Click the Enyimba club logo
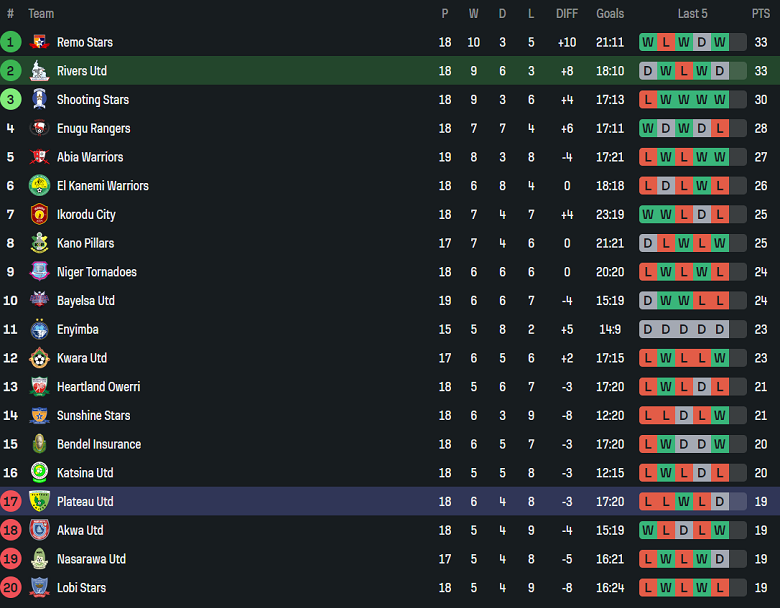The width and height of the screenshot is (780, 608). point(39,329)
